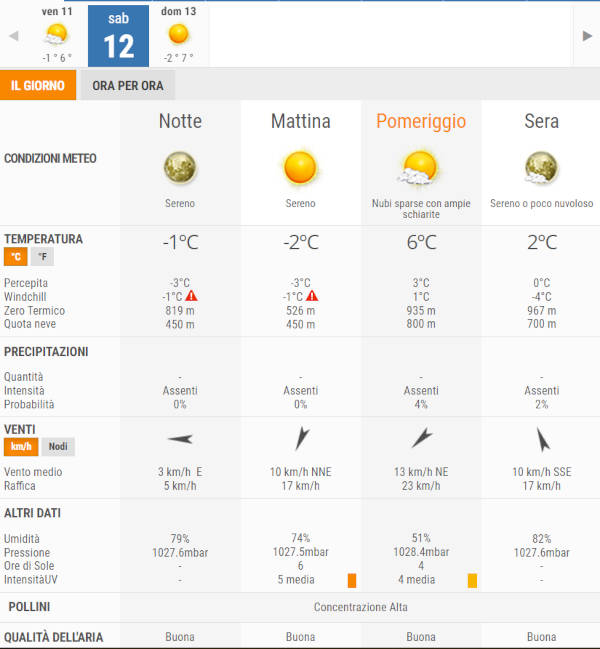Screen dimensions: 600x649
Task: Click the CONDIZIONI METEO label
Action: [x=50, y=158]
